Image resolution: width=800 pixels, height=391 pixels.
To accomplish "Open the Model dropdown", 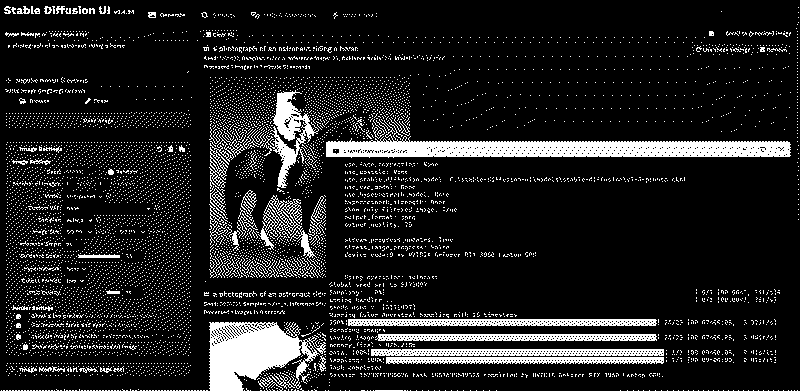I will [x=84, y=196].
